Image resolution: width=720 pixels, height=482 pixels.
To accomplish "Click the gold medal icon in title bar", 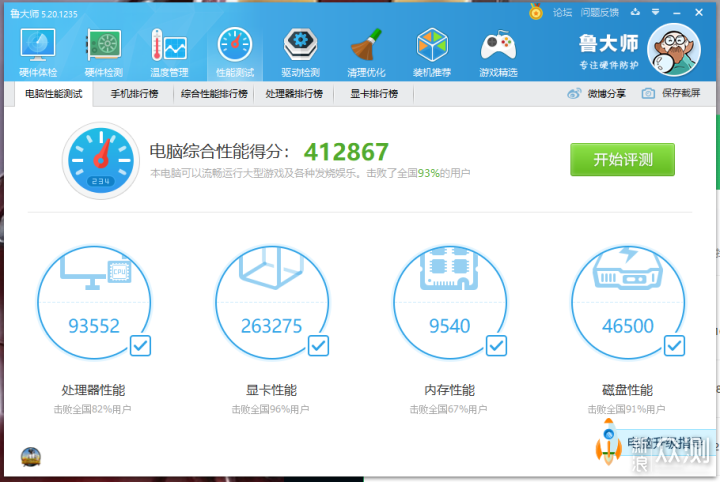I will pyautogui.click(x=535, y=12).
